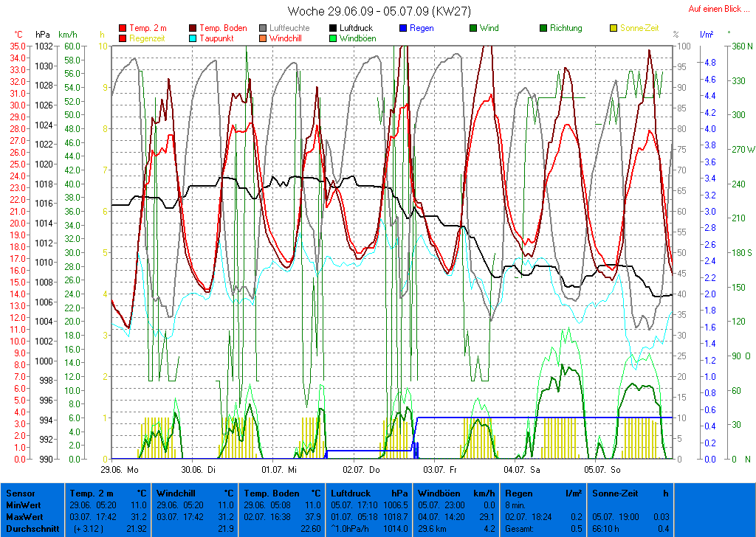This screenshot has height=537, width=756.
Task: Click the orange Windchill legend swatch
Action: click(264, 38)
